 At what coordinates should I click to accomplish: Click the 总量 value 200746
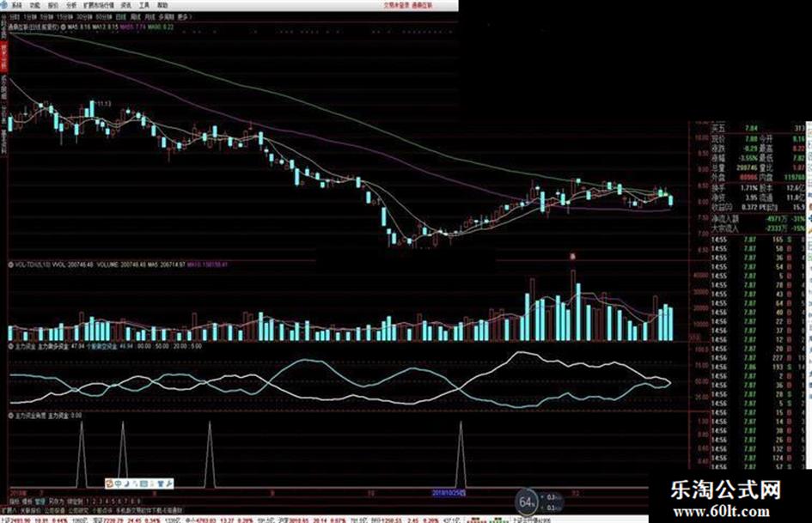747,167
